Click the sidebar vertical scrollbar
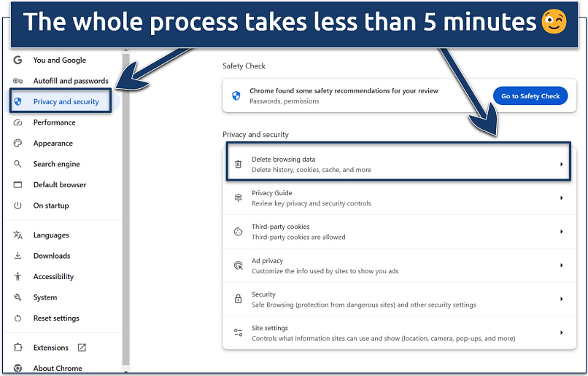This screenshot has width=588, height=376. click(125, 210)
